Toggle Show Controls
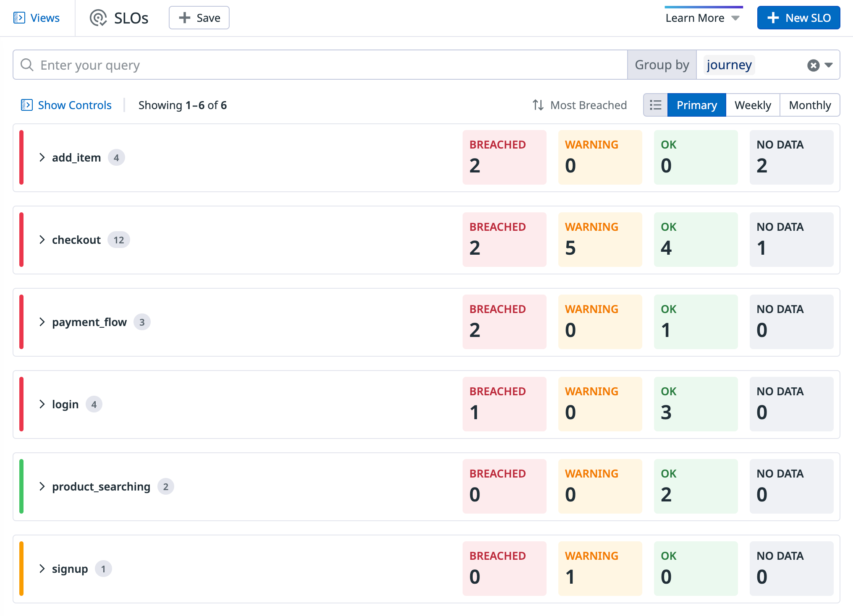The height and width of the screenshot is (616, 853). 74,105
